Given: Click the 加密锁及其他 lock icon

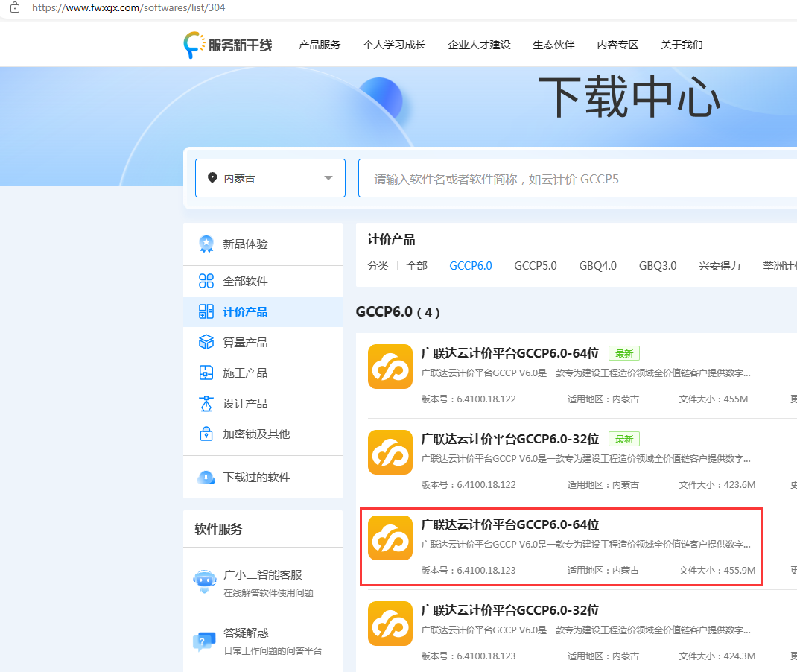Looking at the screenshot, I should pyautogui.click(x=206, y=434).
